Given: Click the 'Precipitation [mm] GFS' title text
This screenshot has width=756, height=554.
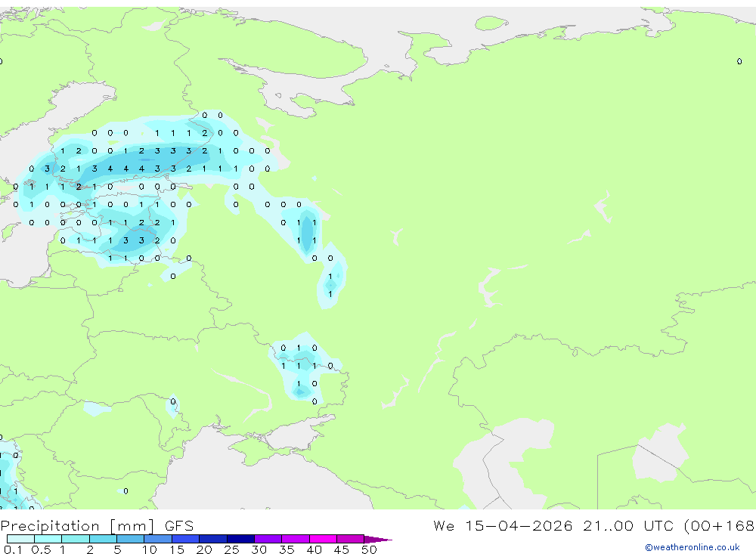Looking at the screenshot, I should pos(97,526).
